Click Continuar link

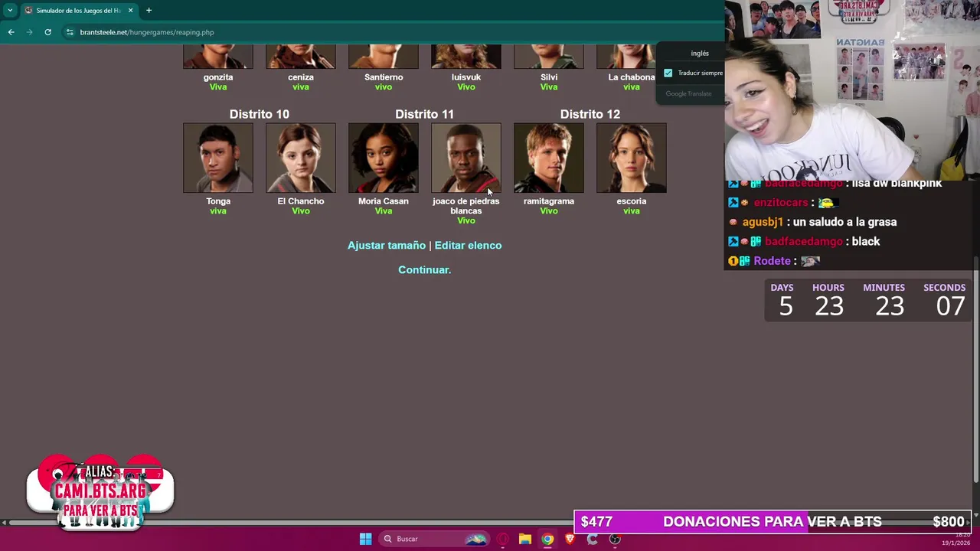(424, 270)
